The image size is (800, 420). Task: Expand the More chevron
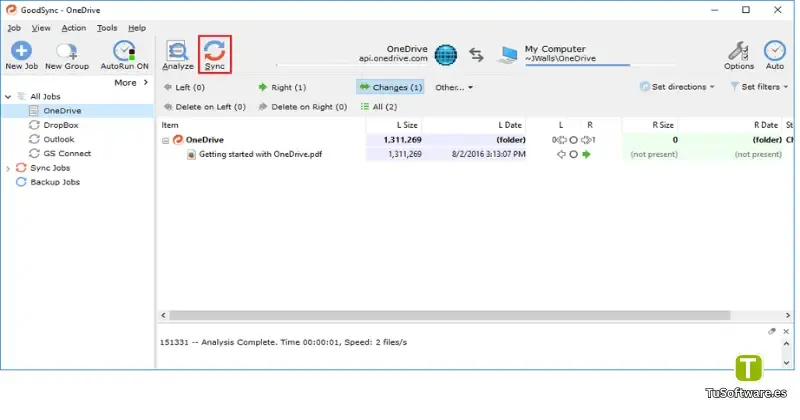coord(146,83)
